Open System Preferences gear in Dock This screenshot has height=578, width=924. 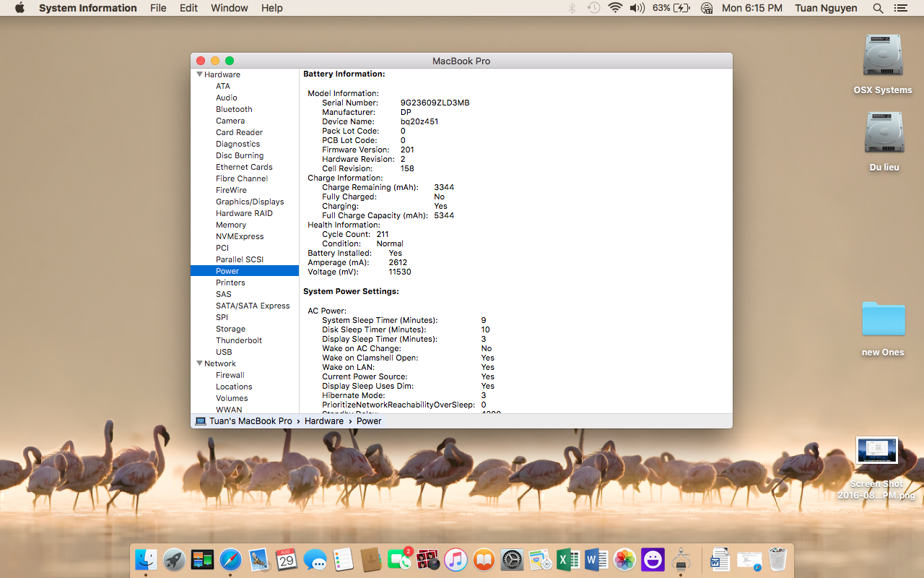tap(512, 559)
